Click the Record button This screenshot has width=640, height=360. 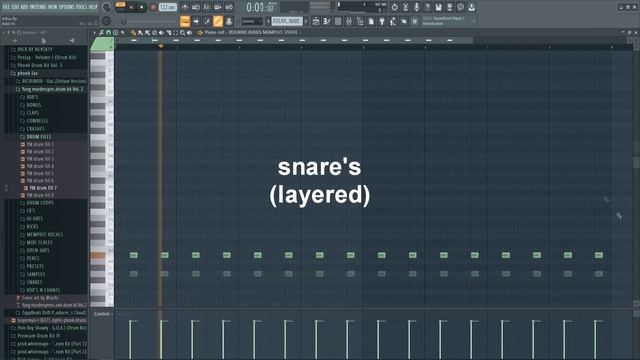tap(153, 7)
